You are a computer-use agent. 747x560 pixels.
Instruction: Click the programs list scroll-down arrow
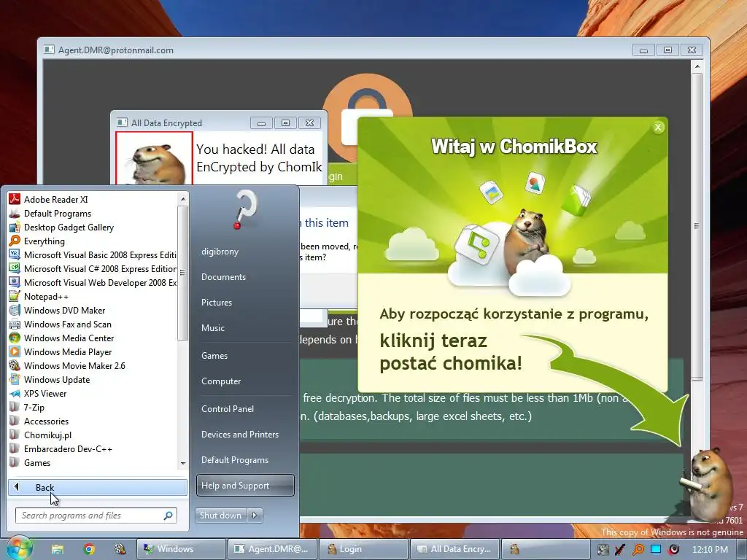coord(183,463)
